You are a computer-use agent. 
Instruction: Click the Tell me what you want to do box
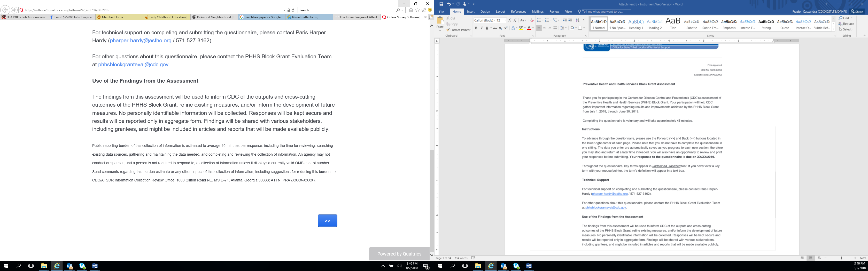pyautogui.click(x=603, y=11)
